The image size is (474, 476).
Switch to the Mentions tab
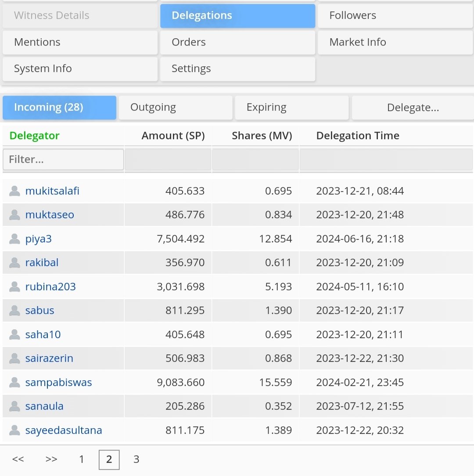[x=80, y=42]
